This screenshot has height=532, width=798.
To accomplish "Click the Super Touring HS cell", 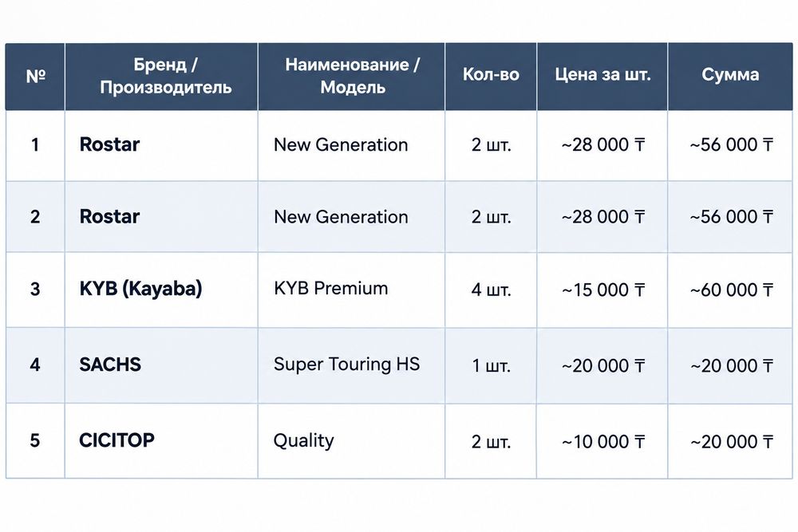I will point(352,365).
